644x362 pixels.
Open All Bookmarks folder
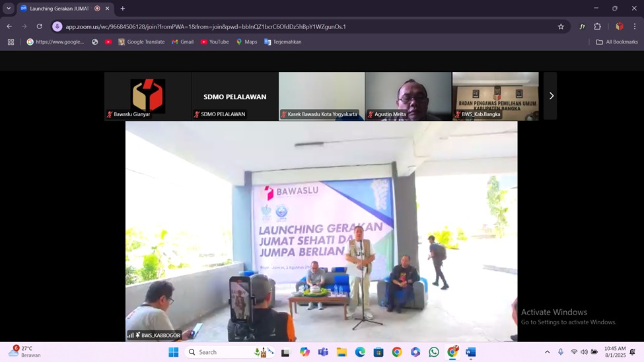point(617,42)
